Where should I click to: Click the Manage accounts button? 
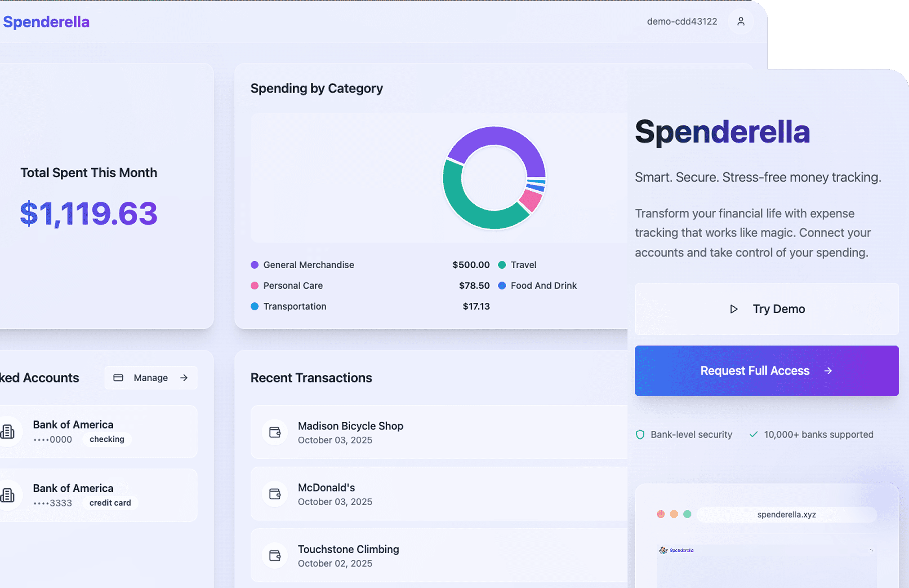click(151, 378)
